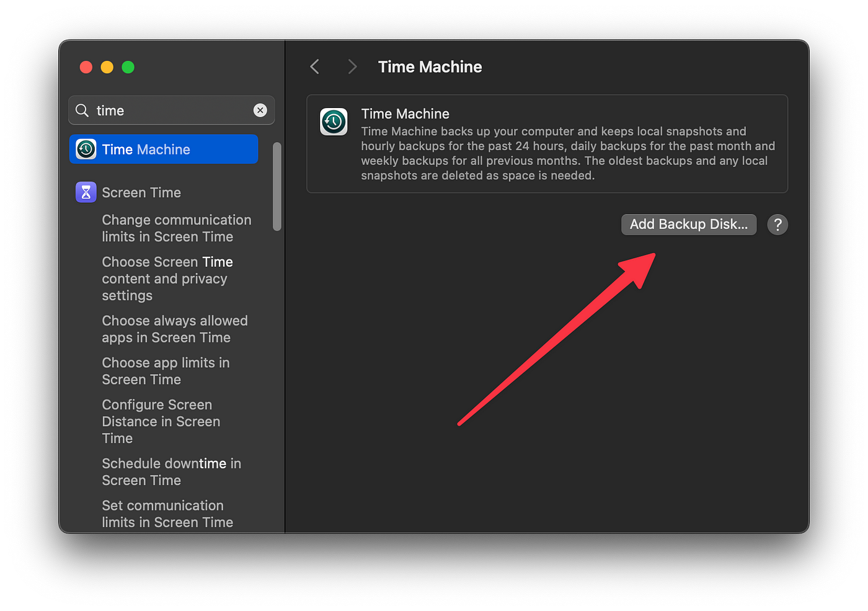Clear the search field text

coord(260,110)
